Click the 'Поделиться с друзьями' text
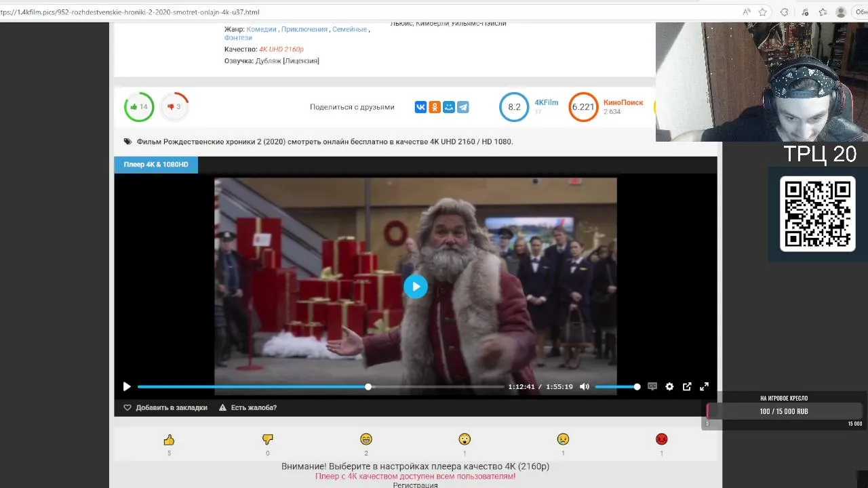This screenshot has width=868, height=488. click(352, 107)
